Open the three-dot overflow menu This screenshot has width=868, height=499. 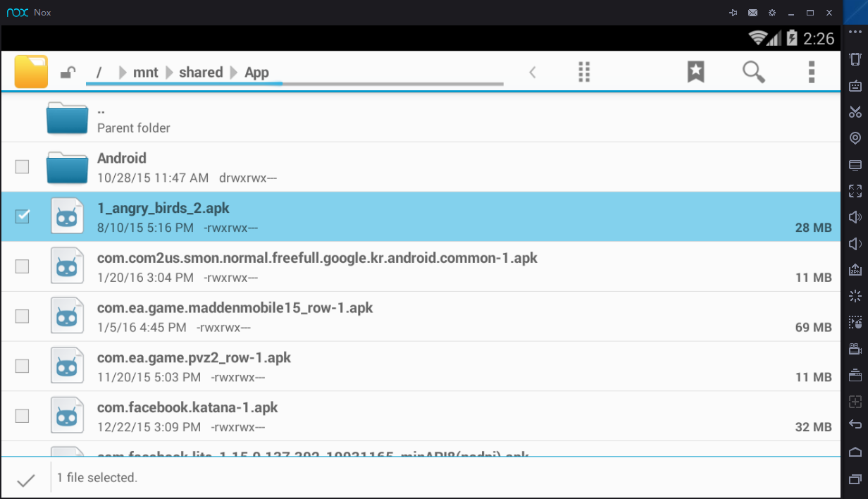pos(812,71)
